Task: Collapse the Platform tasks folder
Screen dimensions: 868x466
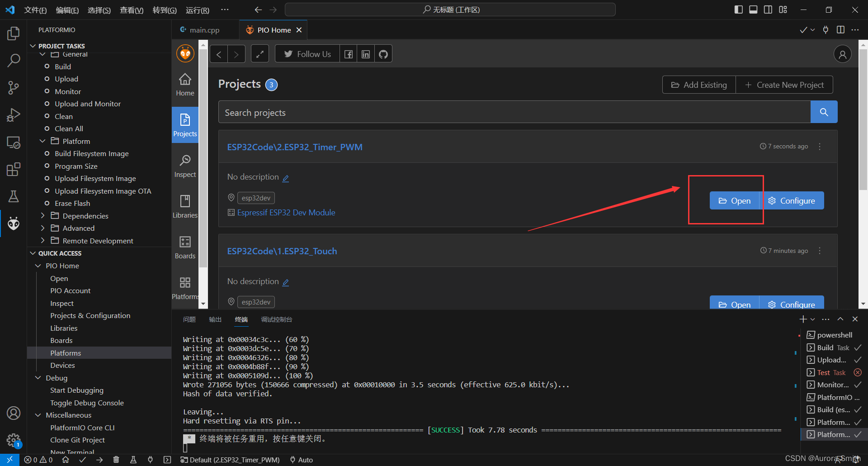Action: (42, 141)
